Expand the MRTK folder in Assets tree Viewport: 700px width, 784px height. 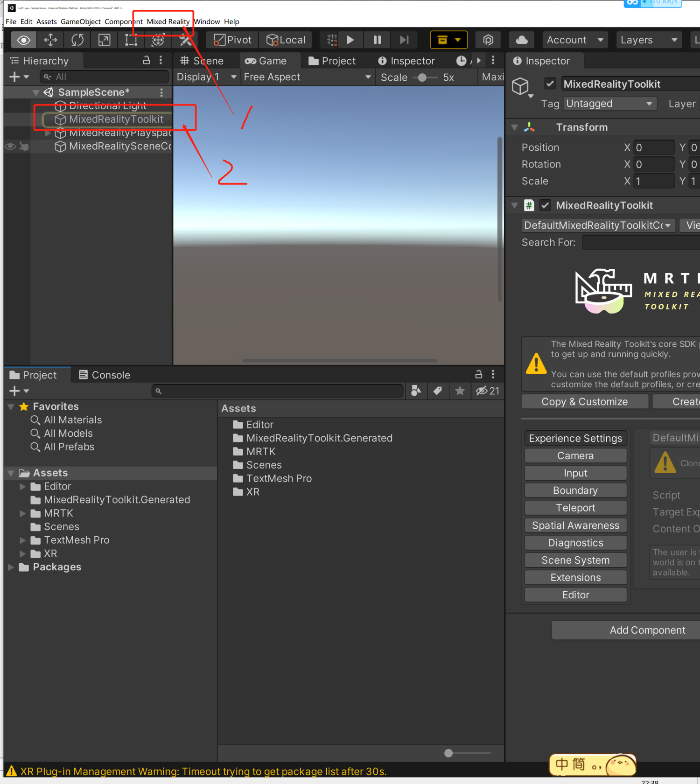point(22,513)
